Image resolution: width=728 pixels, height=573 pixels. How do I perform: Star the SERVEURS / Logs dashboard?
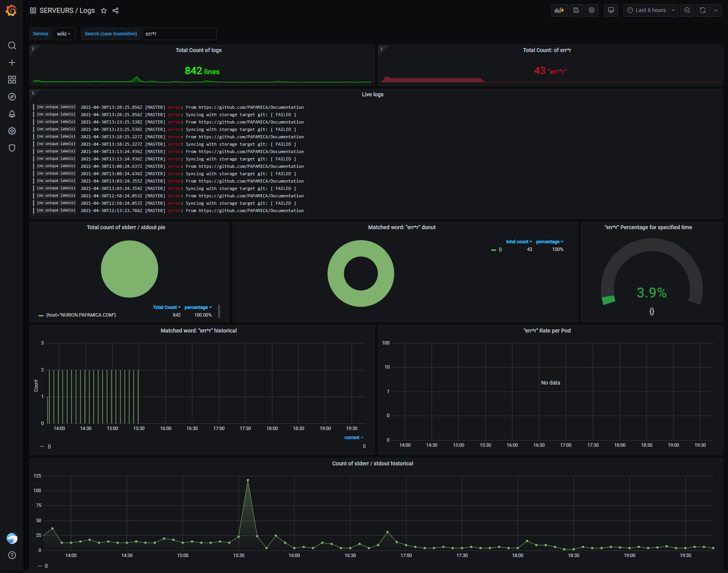104,10
